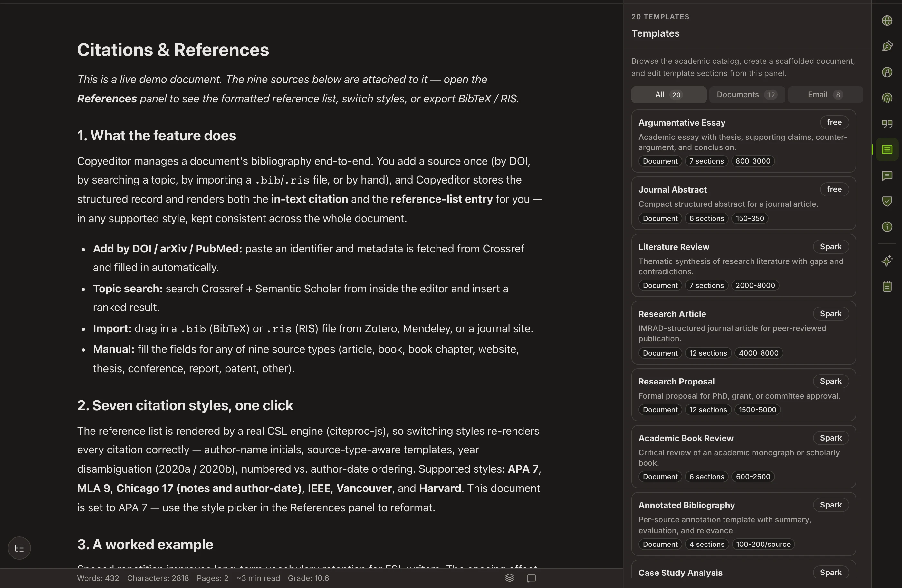This screenshot has height=588, width=902.
Task: Open the Annotated Bibliography template
Action: coord(743,524)
